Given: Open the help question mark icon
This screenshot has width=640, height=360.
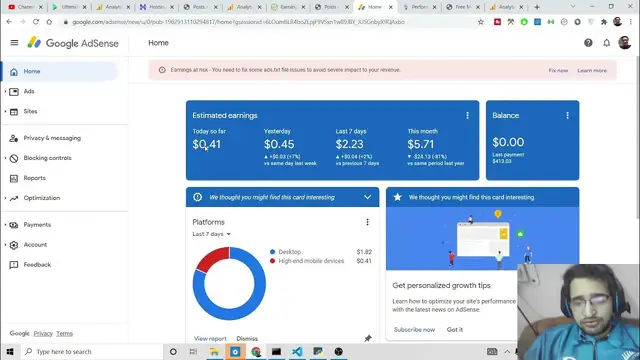Looking at the screenshot, I should point(588,42).
